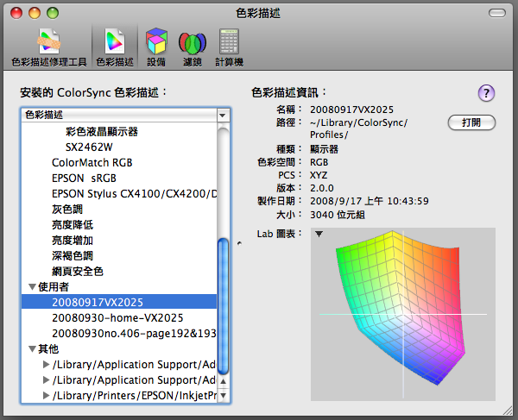Select the 彩色液晶顯示器 profile
Image resolution: width=518 pixels, height=420 pixels.
tap(102, 132)
